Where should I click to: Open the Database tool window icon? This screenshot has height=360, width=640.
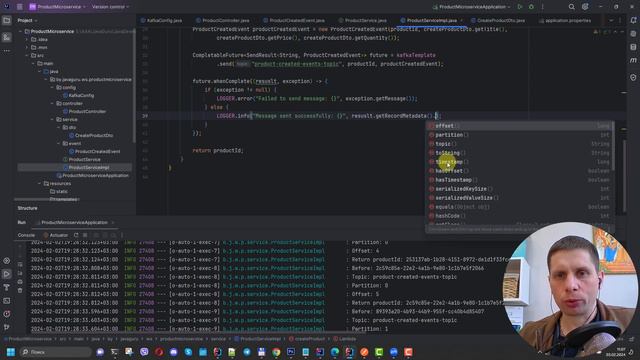[633, 47]
